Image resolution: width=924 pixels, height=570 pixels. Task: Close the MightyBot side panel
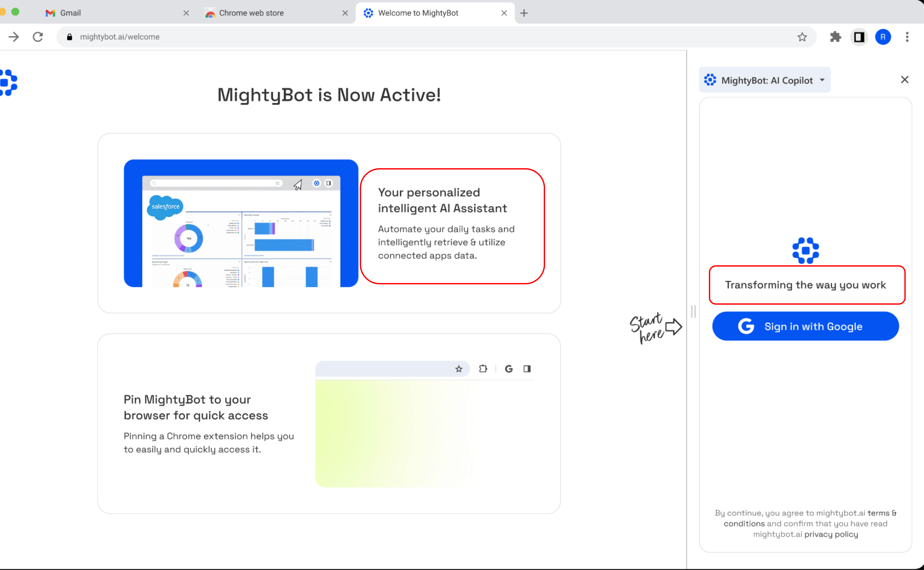coord(904,80)
